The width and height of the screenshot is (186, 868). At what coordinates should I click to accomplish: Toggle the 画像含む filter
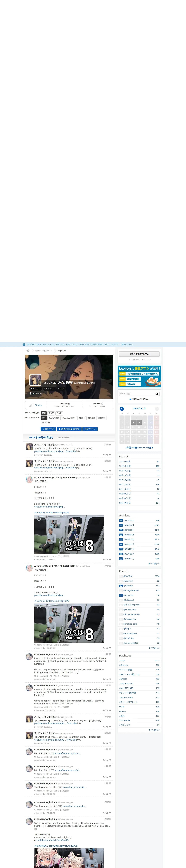click(x=102, y=418)
